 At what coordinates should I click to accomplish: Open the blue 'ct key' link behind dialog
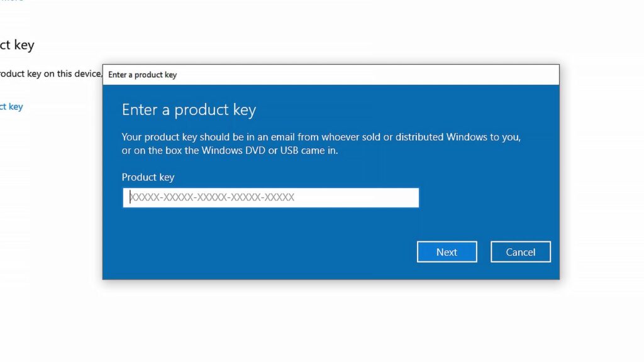pyautogui.click(x=11, y=107)
